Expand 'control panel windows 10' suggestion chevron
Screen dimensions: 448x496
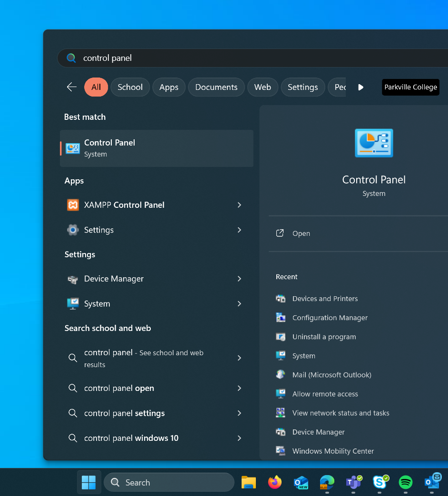coord(240,438)
